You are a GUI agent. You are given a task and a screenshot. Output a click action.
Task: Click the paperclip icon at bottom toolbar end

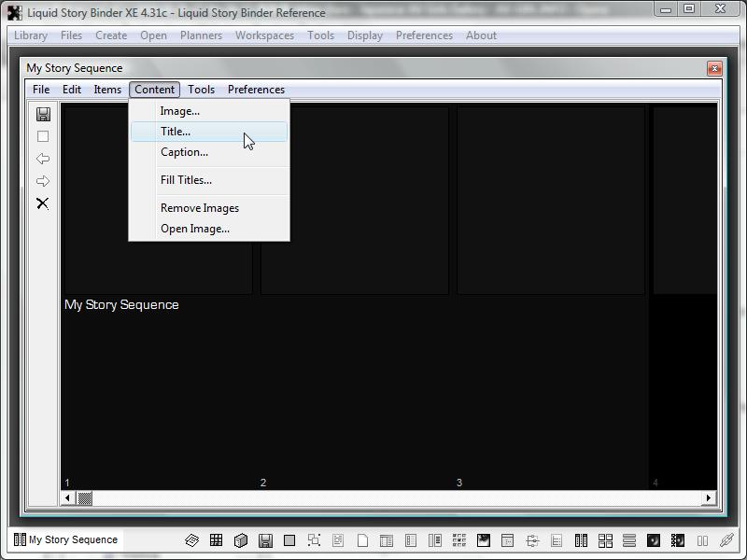tap(726, 540)
